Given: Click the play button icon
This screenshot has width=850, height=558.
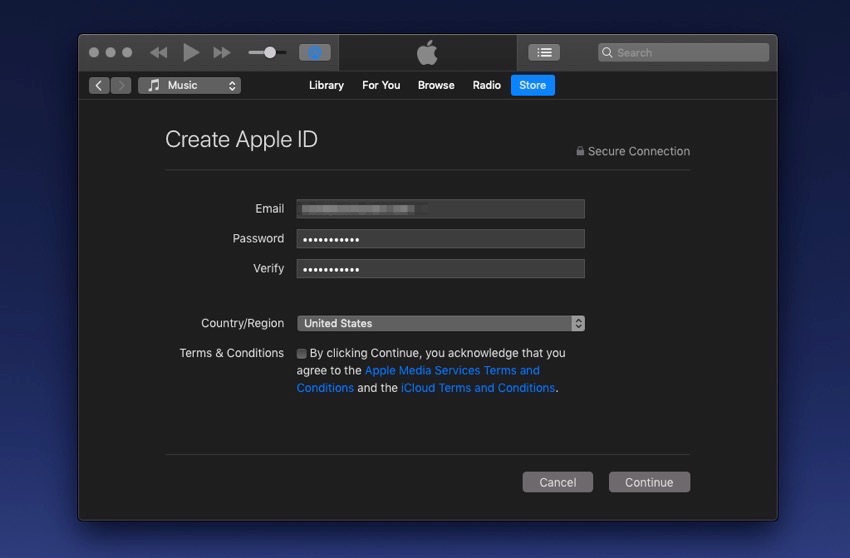Looking at the screenshot, I should coord(191,53).
